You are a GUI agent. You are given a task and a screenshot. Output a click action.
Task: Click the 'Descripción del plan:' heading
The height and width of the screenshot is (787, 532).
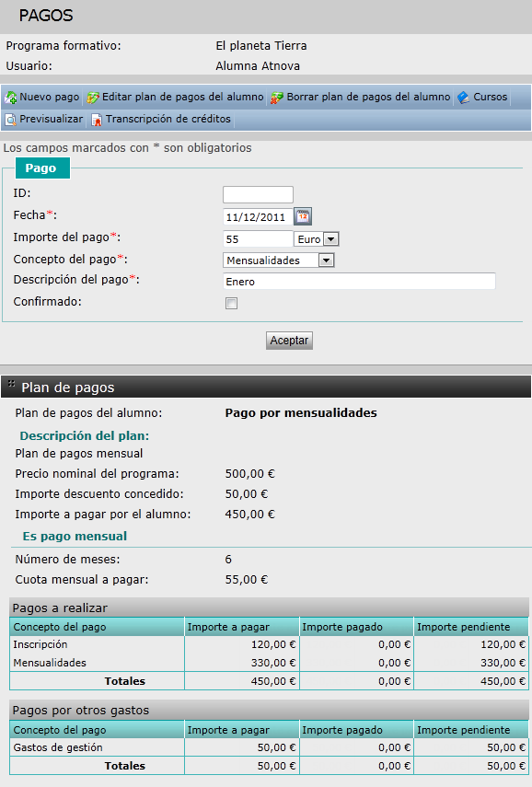point(85,435)
